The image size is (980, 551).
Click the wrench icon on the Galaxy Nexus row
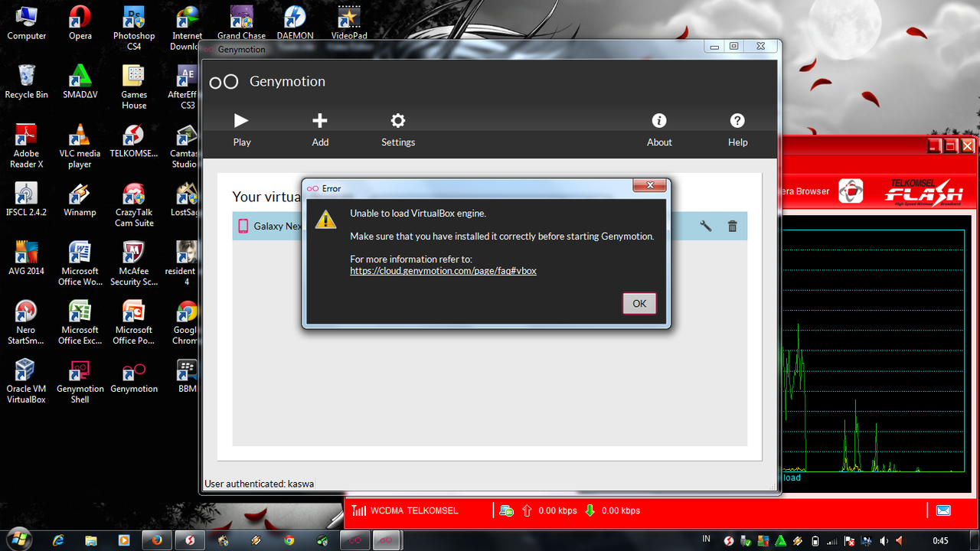point(706,226)
